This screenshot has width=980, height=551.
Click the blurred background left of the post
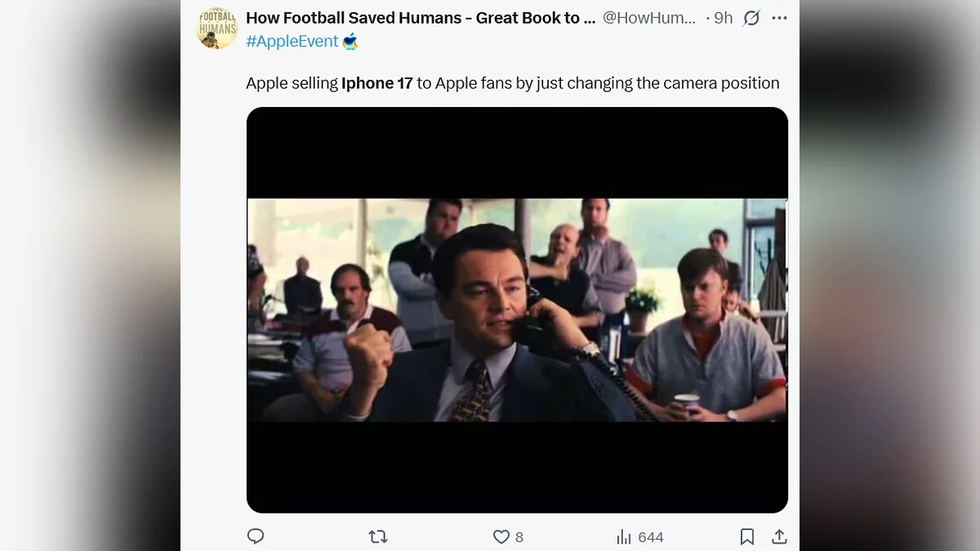(x=90, y=278)
